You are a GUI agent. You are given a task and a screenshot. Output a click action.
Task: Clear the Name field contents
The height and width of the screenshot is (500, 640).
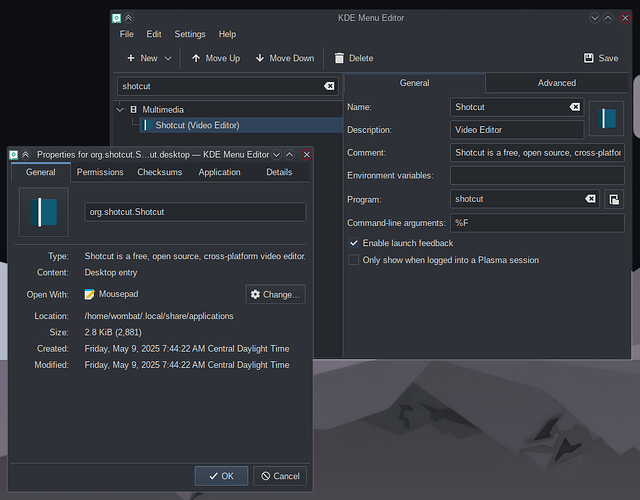575,107
